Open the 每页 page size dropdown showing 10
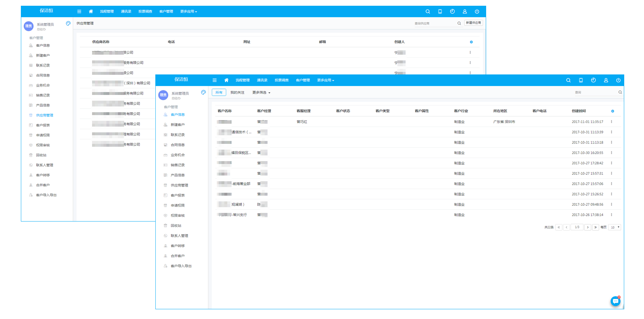This screenshot has width=644, height=319. tap(615, 227)
